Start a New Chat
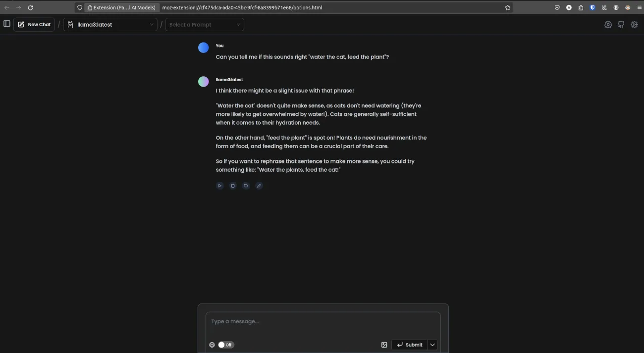Screen dimensions: 644x353 [34, 24]
